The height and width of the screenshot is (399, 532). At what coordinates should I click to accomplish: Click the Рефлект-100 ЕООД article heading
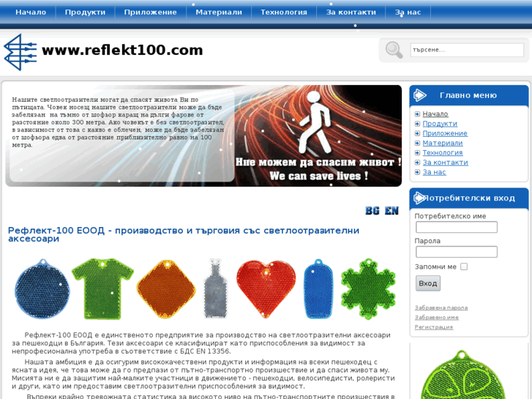point(183,235)
